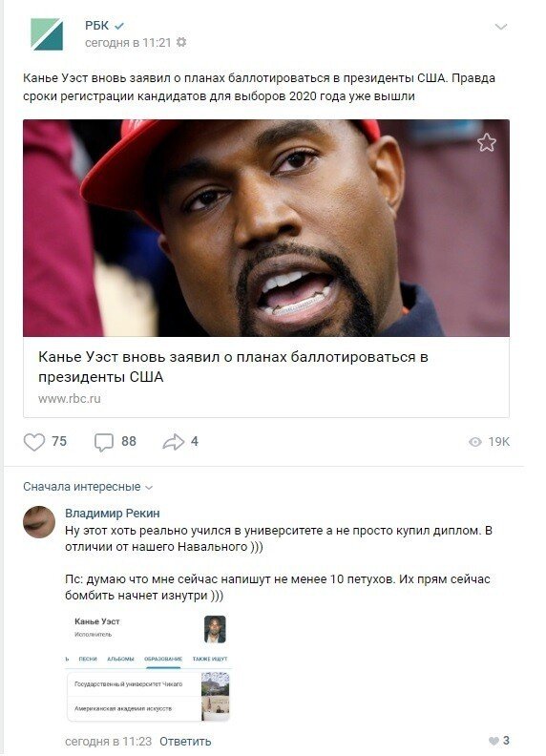The width and height of the screenshot is (546, 756).
Task: Open comments via speech bubble icon
Action: tap(104, 442)
